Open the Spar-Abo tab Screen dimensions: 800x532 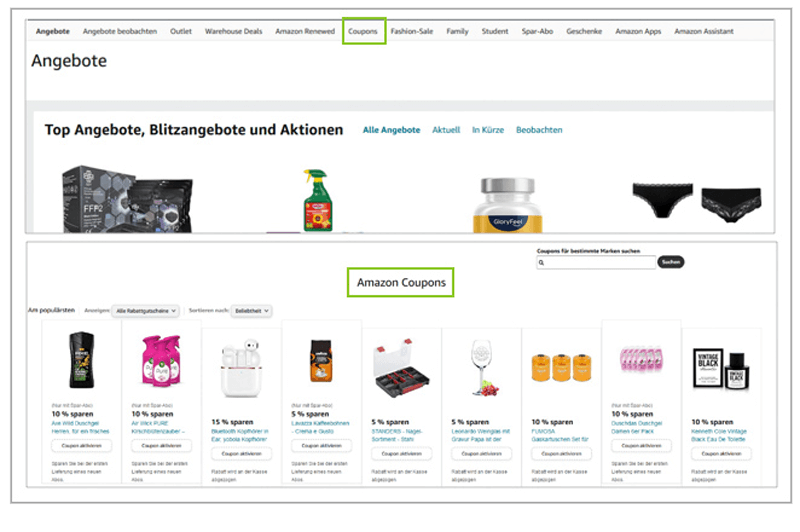click(x=537, y=31)
